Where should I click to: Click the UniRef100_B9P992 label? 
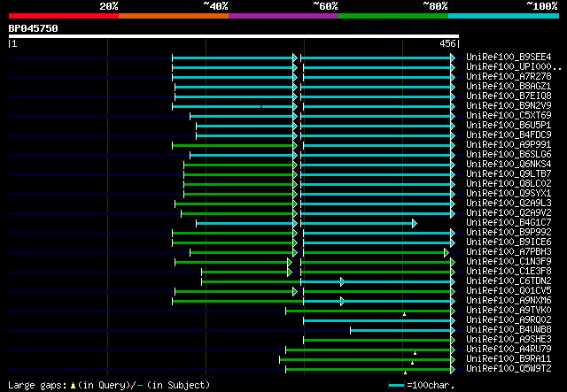click(x=509, y=233)
